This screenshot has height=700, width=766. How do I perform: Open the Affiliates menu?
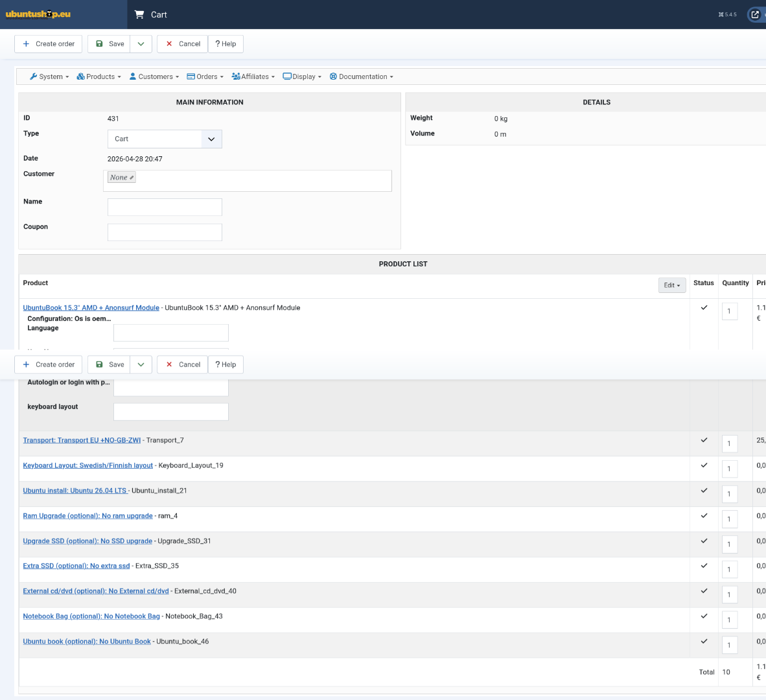[253, 76]
